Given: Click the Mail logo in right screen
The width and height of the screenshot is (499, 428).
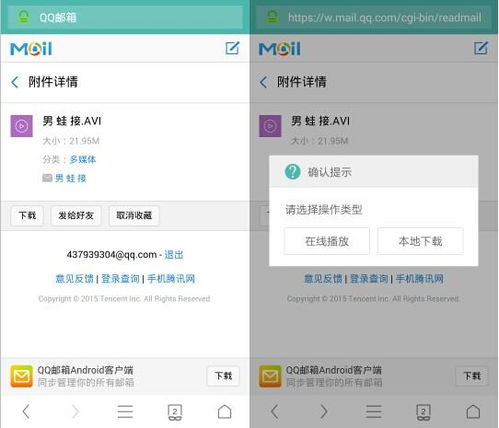Looking at the screenshot, I should click(x=280, y=49).
